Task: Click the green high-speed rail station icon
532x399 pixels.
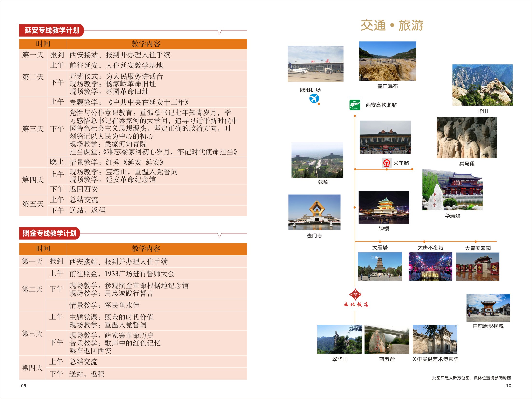Action: [355, 105]
